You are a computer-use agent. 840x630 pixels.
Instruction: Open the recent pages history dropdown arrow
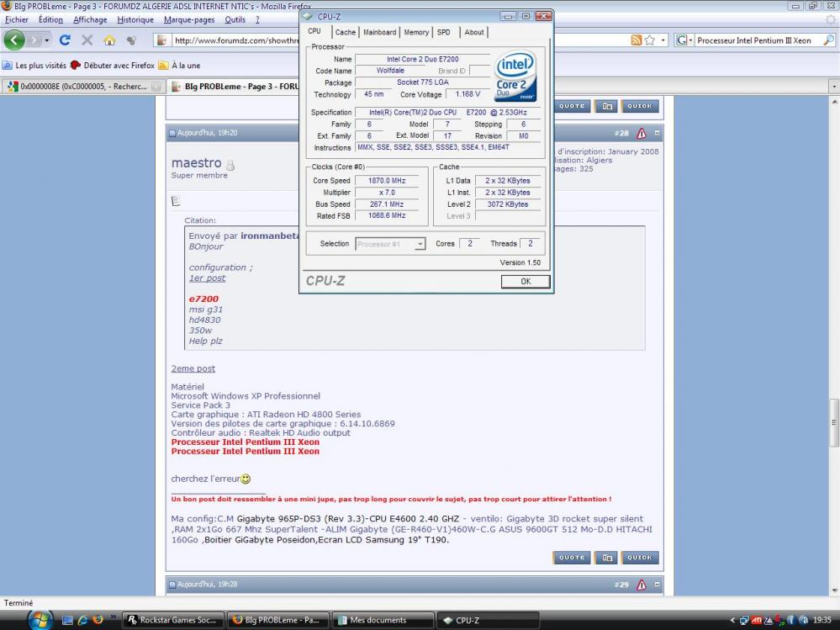tap(46, 40)
